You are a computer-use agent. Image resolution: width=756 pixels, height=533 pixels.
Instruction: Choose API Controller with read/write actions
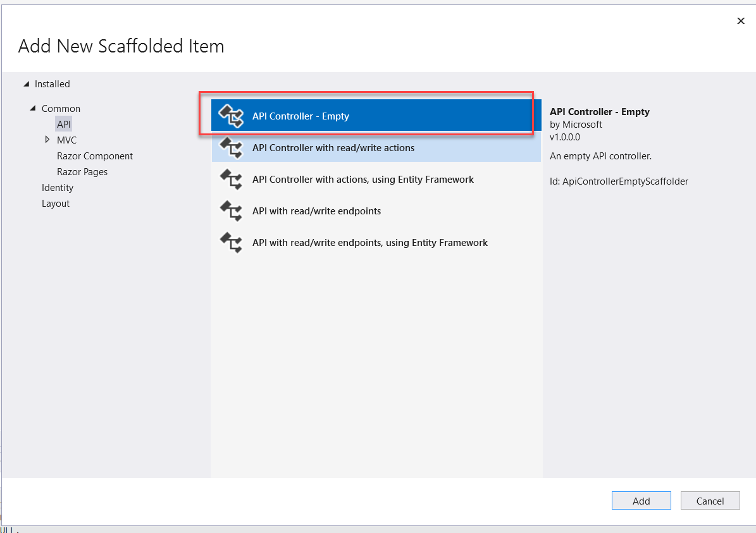click(376, 148)
